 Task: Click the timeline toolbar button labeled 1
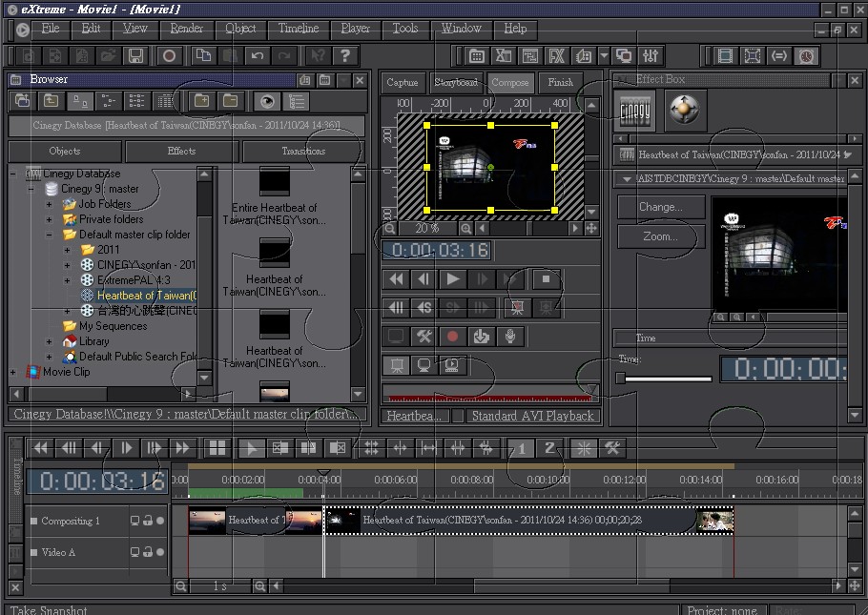click(x=521, y=448)
